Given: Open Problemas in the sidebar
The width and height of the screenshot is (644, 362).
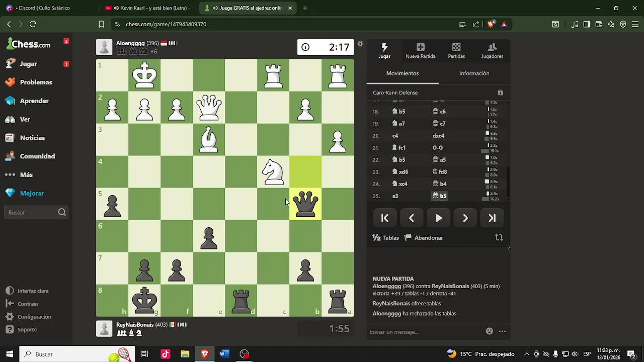Looking at the screenshot, I should [x=36, y=82].
